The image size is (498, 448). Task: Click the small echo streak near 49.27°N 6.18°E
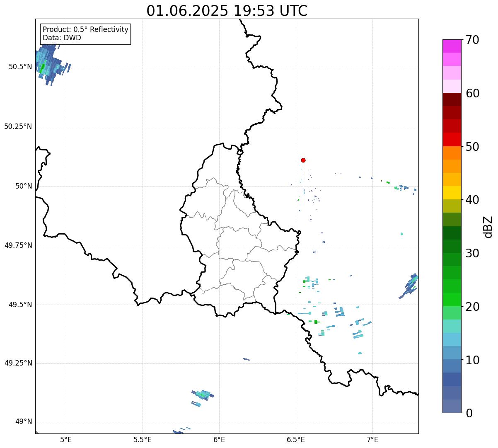pyautogui.click(x=247, y=359)
